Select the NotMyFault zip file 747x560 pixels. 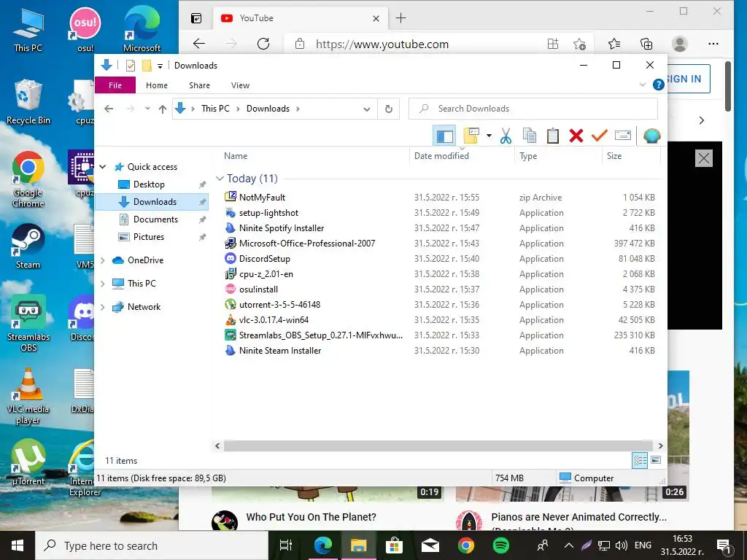tap(262, 197)
